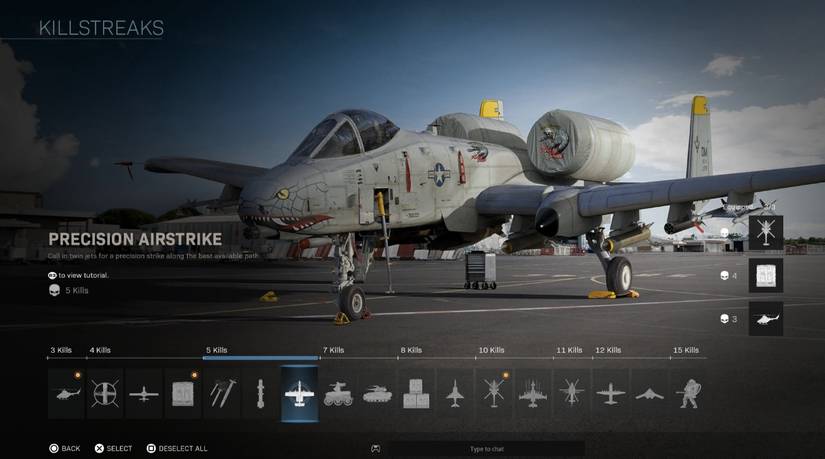This screenshot has width=825, height=459.
Task: Click the '7 Kills' timeline label
Action: [334, 350]
